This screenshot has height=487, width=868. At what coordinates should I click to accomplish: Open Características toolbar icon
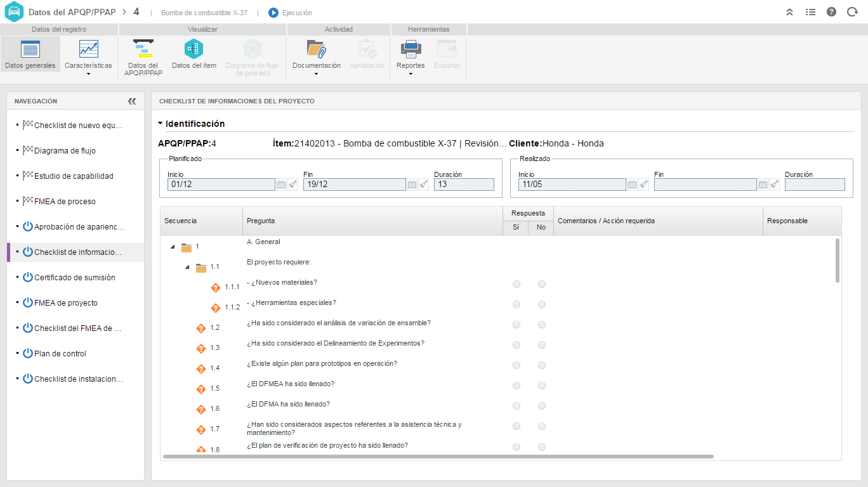click(x=88, y=49)
